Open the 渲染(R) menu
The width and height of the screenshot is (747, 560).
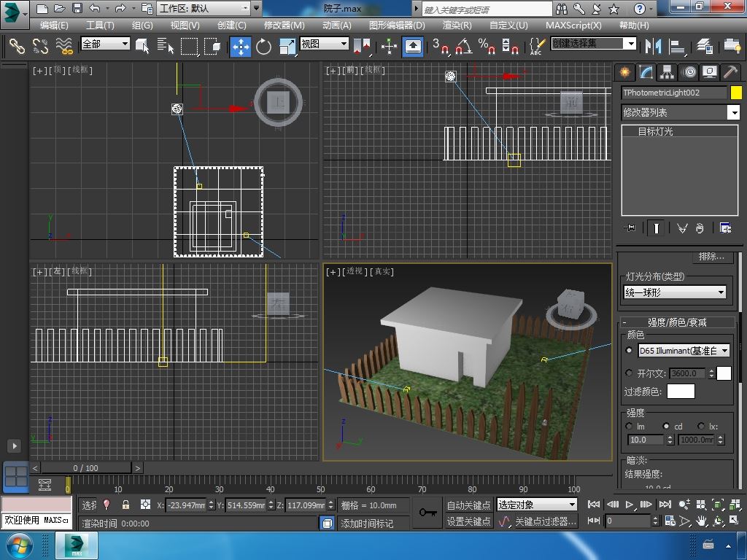tap(457, 25)
